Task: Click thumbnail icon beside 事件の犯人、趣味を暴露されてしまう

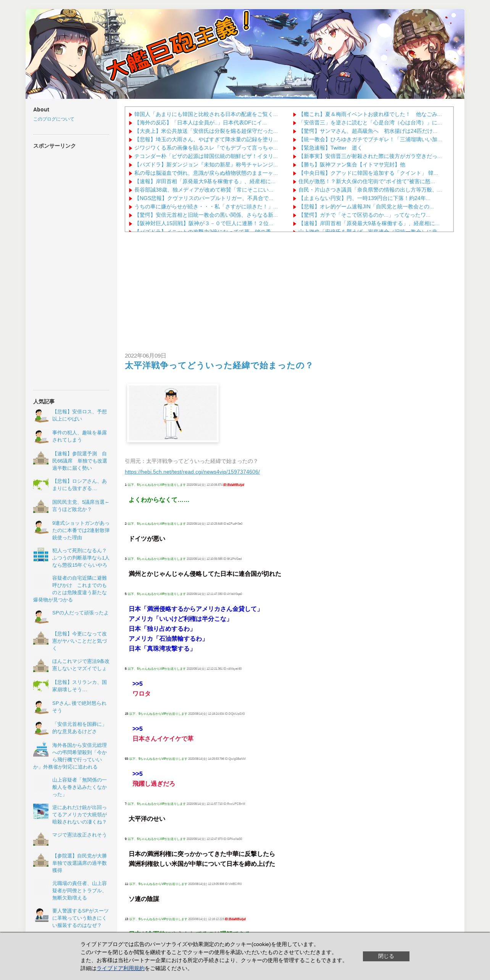Action: pyautogui.click(x=41, y=437)
